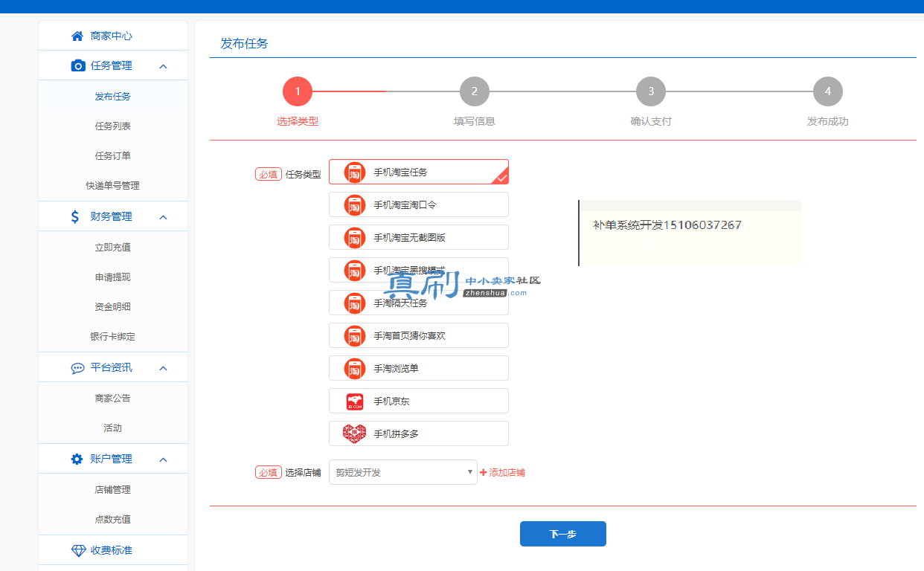Open 商家公告 in the sidebar
The width and height of the screenshot is (924, 571).
113,398
